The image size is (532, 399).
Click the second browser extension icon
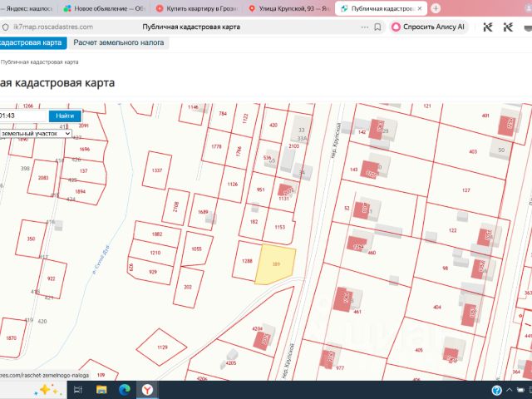point(508,27)
